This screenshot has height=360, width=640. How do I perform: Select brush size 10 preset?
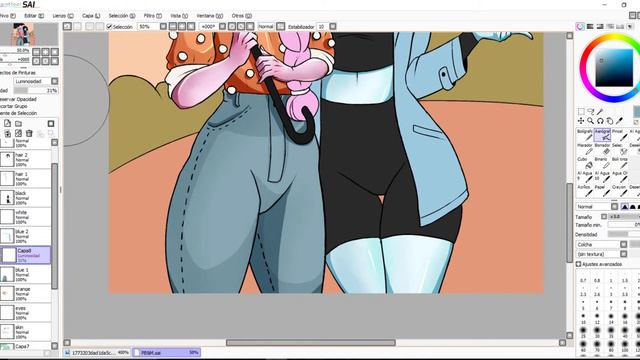coord(583,318)
